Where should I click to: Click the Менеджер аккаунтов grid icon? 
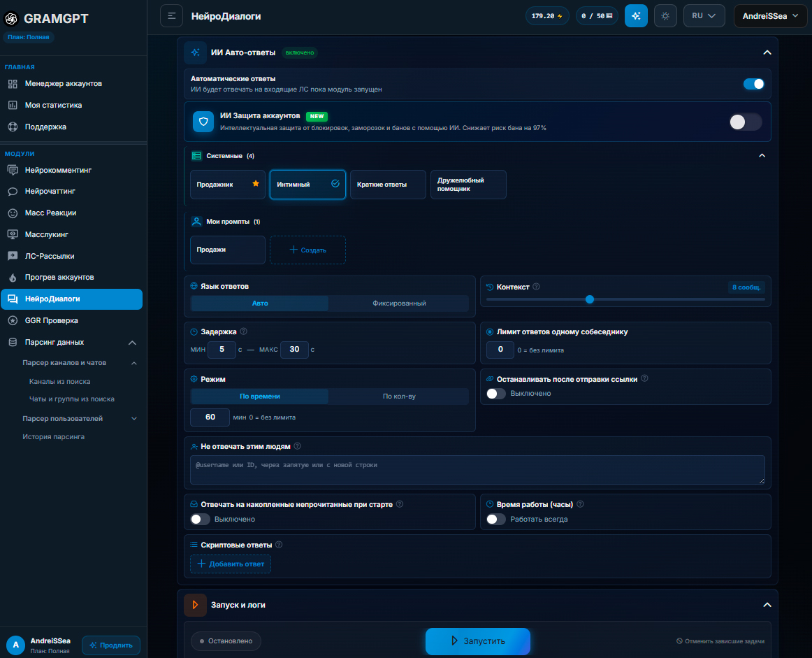[13, 84]
